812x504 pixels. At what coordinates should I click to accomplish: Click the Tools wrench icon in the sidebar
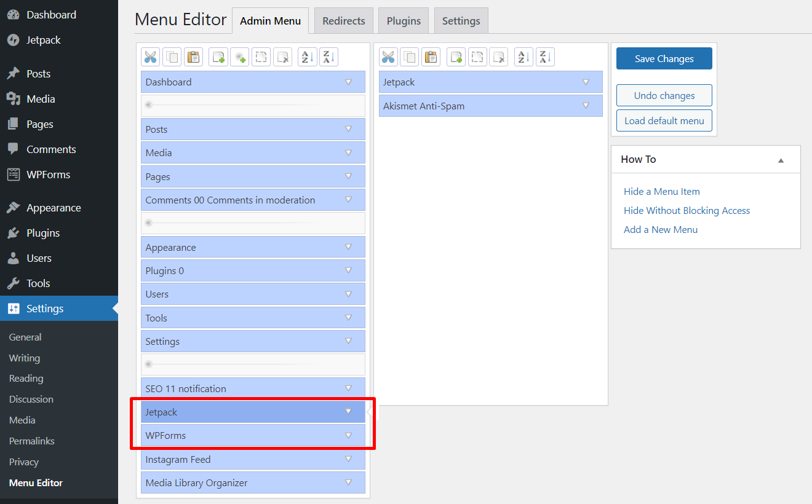click(14, 283)
